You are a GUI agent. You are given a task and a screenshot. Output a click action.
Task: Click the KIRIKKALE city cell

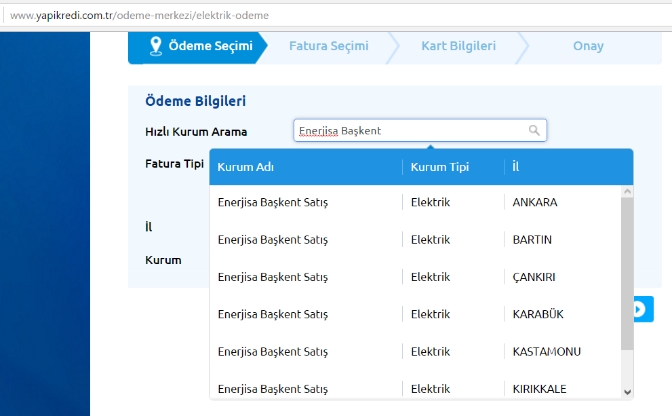tap(540, 389)
